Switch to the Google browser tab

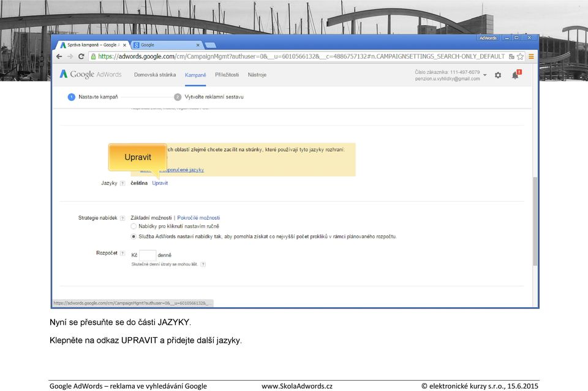click(x=166, y=45)
